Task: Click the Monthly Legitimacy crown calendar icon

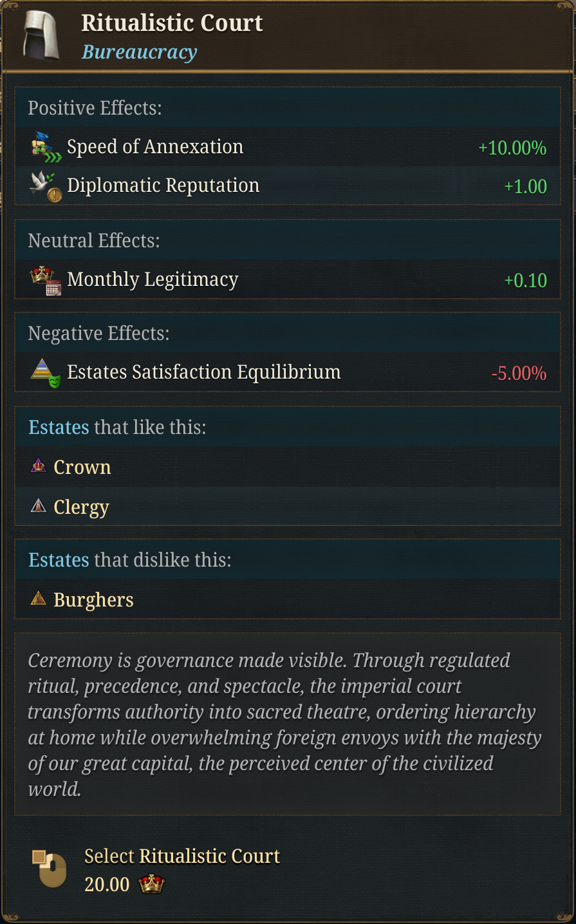Action: (46, 280)
